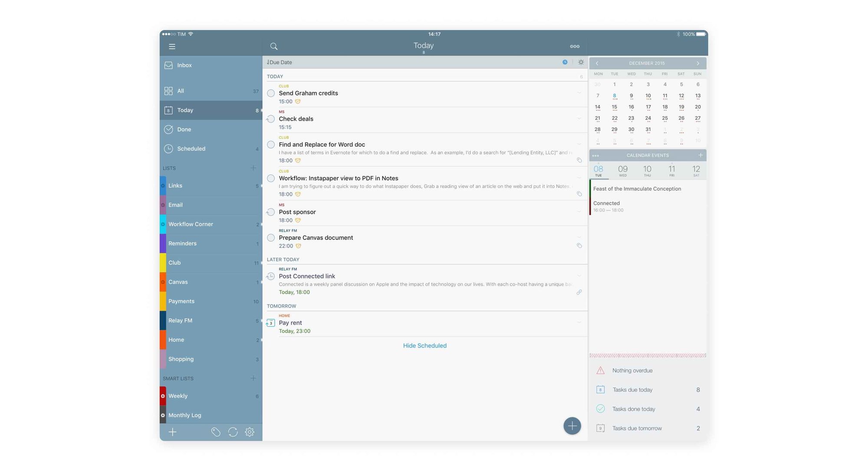Toggle the circle checkbox for Post sponsor
Viewport: 868px width, 472px height.
[270, 212]
